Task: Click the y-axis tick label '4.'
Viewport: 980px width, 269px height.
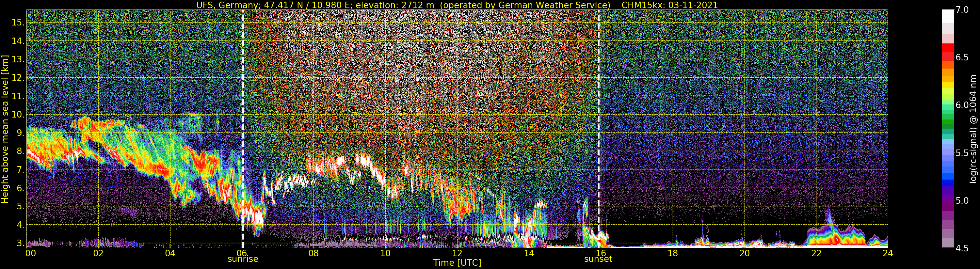Action: click(20, 225)
